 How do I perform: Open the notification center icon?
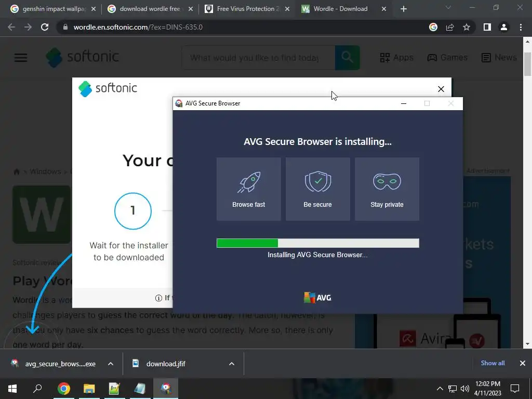pos(515,389)
